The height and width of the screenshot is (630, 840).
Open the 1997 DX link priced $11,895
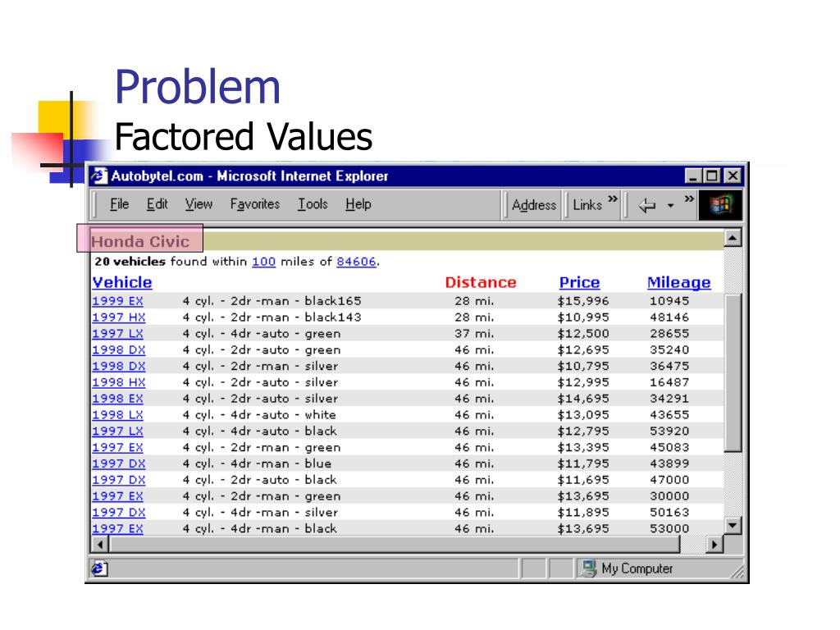click(x=118, y=512)
